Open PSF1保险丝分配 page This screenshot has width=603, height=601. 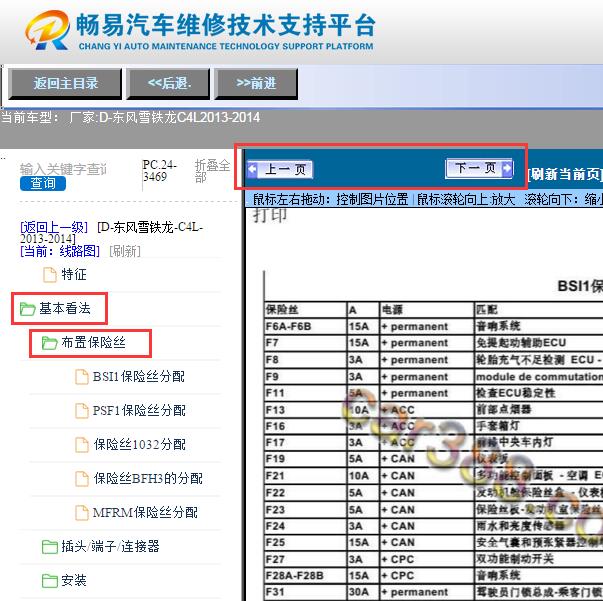tap(139, 410)
